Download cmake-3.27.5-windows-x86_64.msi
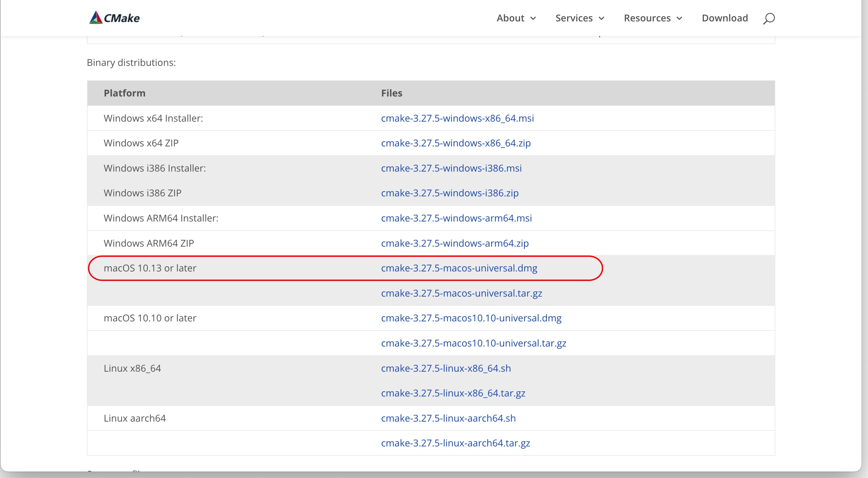This screenshot has height=478, width=868. point(457,118)
